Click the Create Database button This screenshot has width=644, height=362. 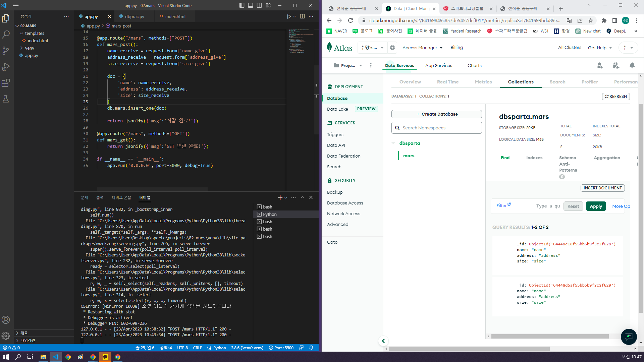[436, 114]
